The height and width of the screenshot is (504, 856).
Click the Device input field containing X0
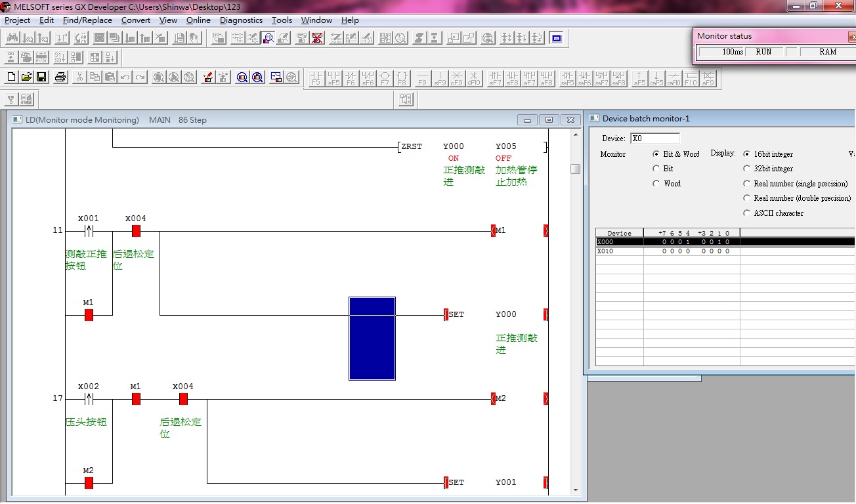click(x=654, y=138)
